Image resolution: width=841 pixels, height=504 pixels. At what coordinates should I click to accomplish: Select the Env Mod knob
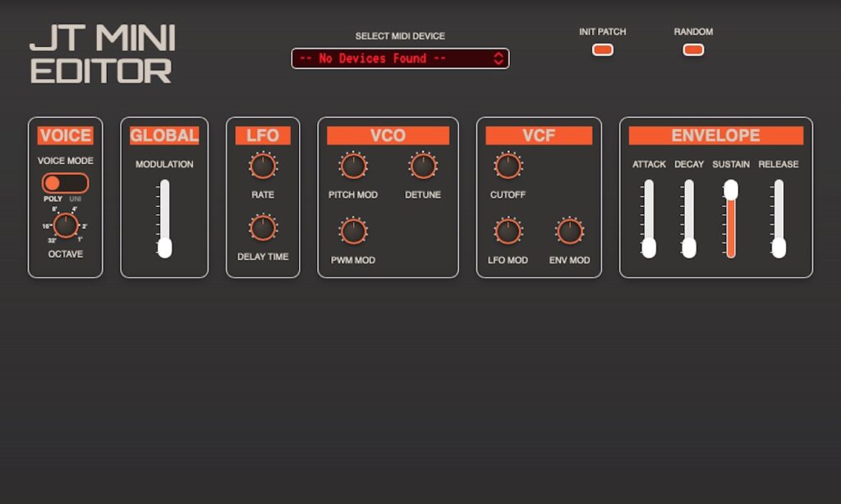point(568,233)
